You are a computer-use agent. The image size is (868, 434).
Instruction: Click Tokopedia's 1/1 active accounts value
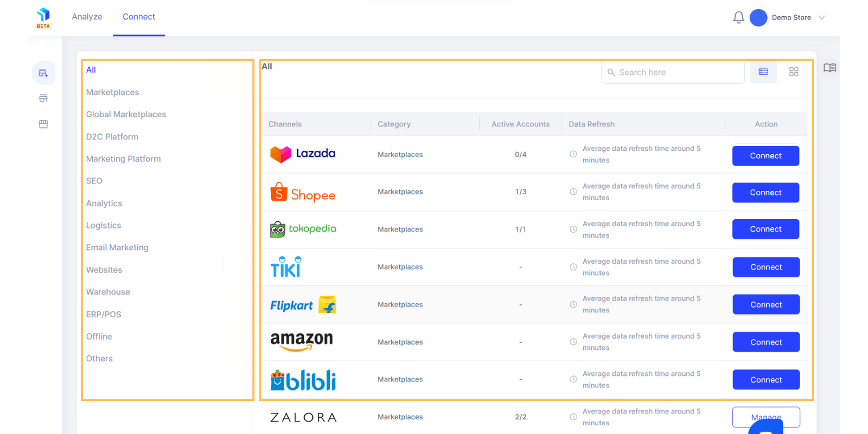[520, 229]
